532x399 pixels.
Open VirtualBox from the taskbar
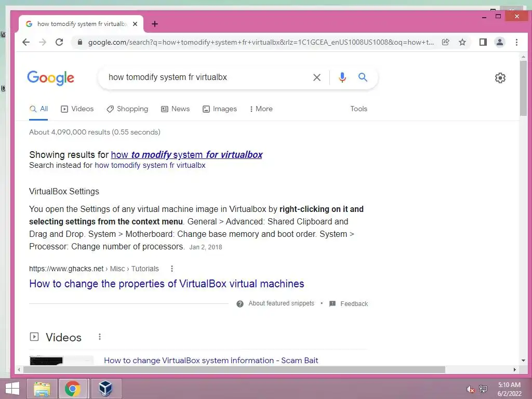click(x=105, y=389)
